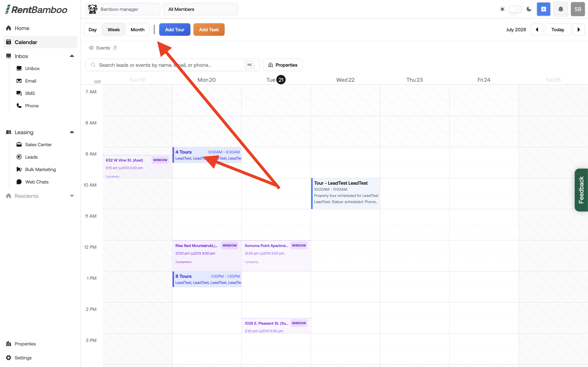This screenshot has height=367, width=588.
Task: Click the Add Task button
Action: [x=209, y=30]
